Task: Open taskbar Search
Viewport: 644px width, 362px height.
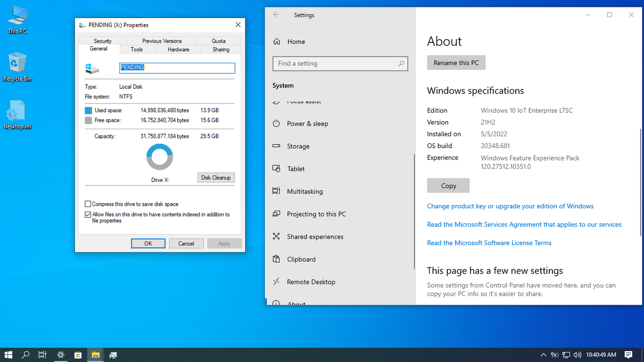Action: click(26, 355)
